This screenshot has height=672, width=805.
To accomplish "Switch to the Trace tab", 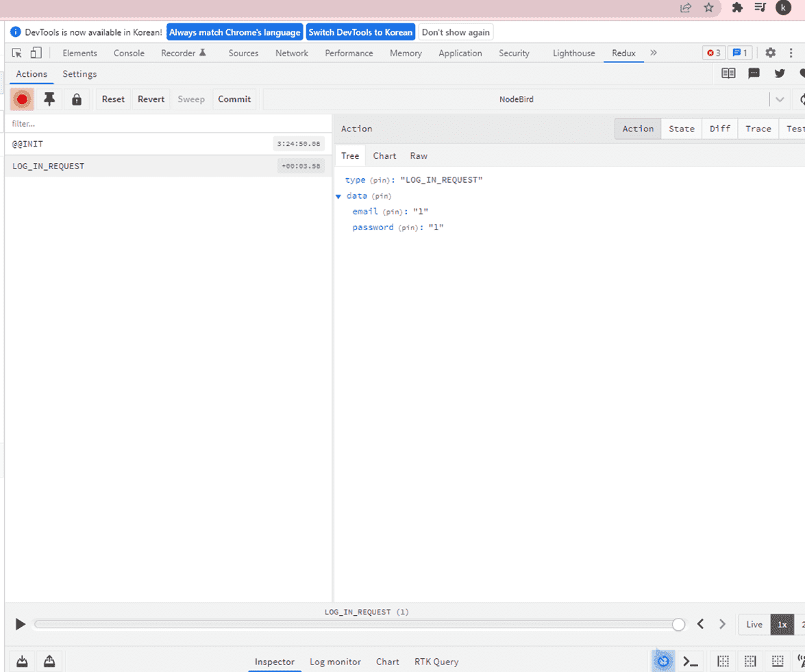I will point(758,129).
